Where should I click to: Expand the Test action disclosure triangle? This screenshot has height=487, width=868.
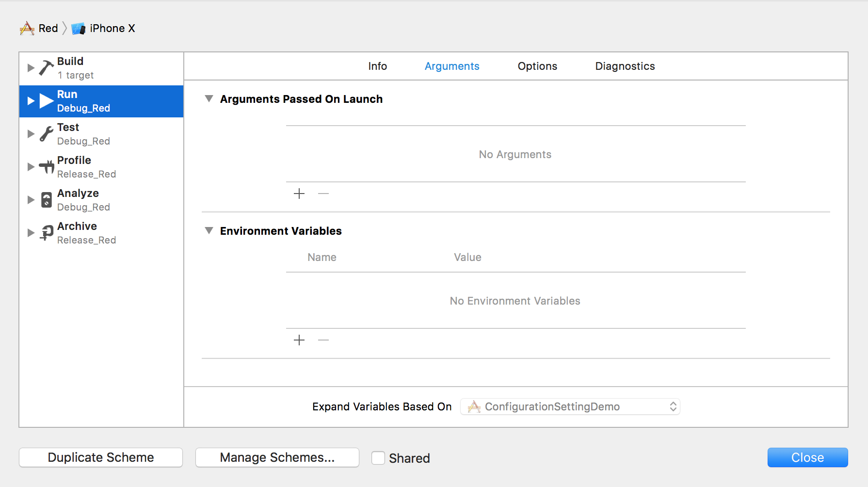tap(31, 134)
